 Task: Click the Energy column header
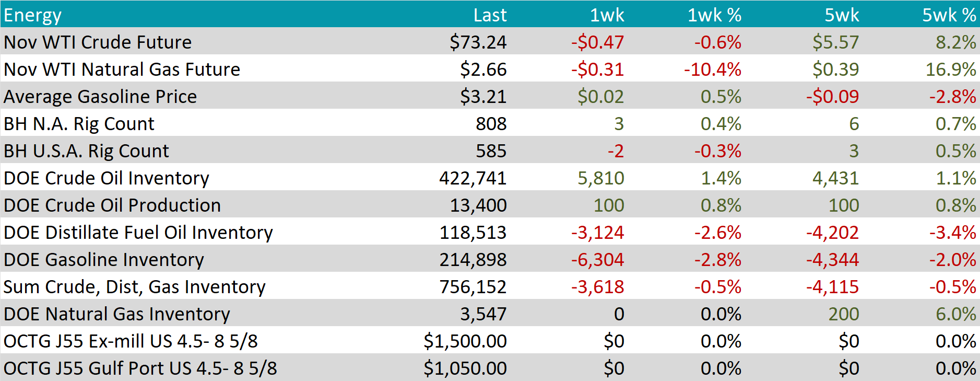coord(32,15)
